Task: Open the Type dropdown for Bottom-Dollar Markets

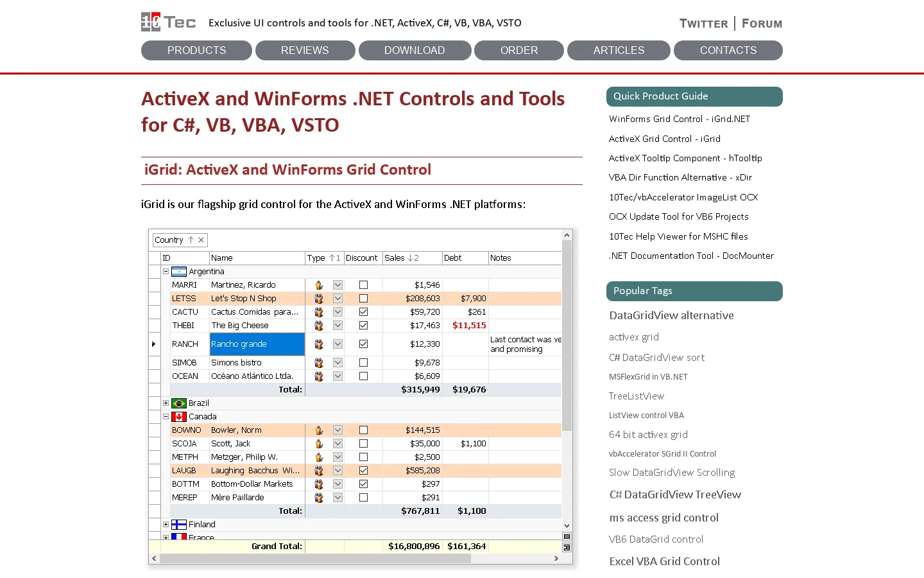Action: coord(338,484)
